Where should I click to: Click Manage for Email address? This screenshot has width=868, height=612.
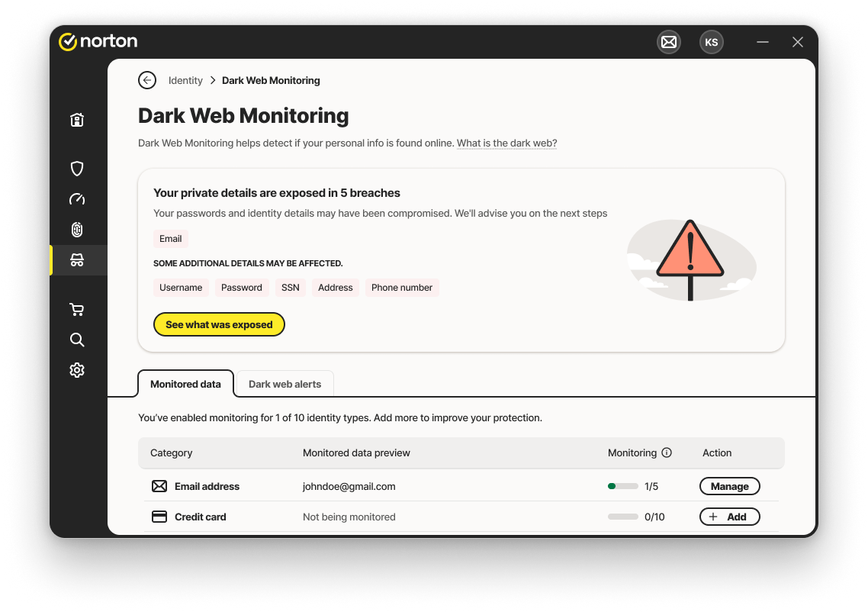pos(730,486)
